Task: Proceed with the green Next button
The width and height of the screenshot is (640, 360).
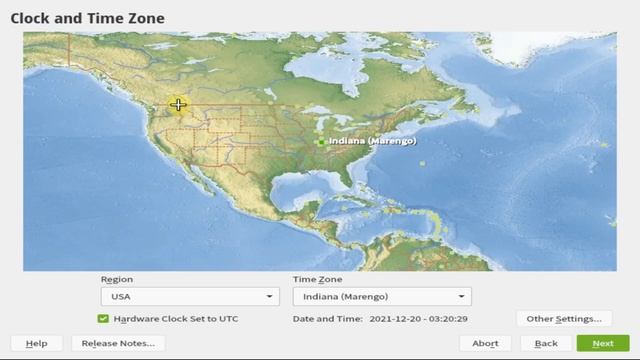Action: 603,343
